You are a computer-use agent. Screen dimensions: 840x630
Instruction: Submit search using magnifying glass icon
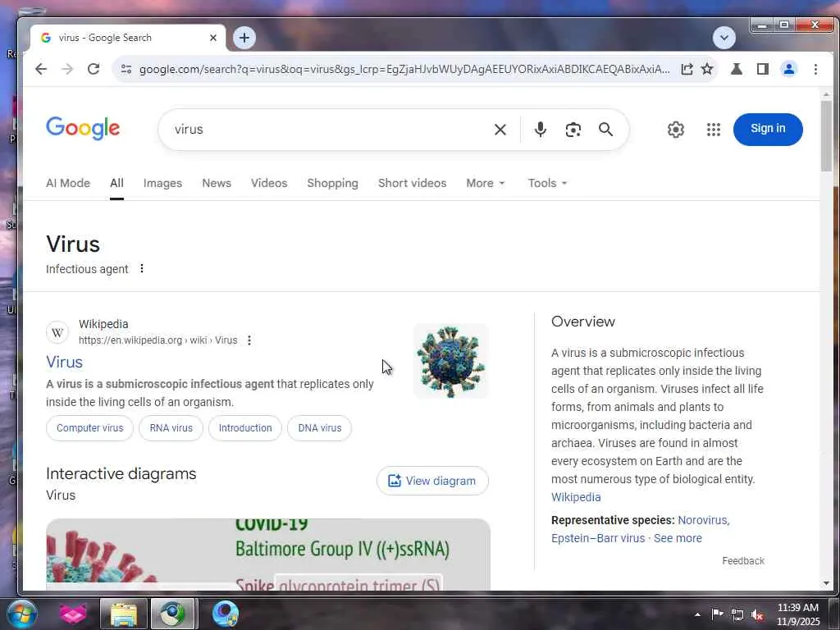click(605, 130)
